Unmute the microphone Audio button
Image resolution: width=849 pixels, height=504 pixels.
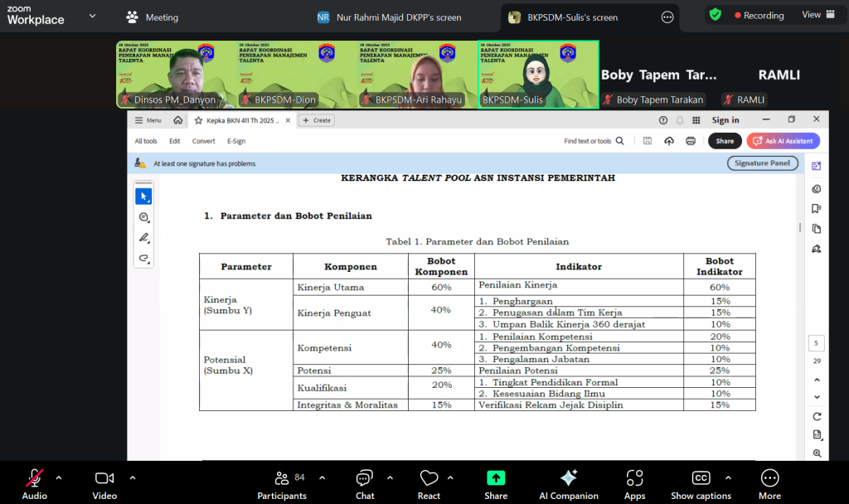pos(34,481)
